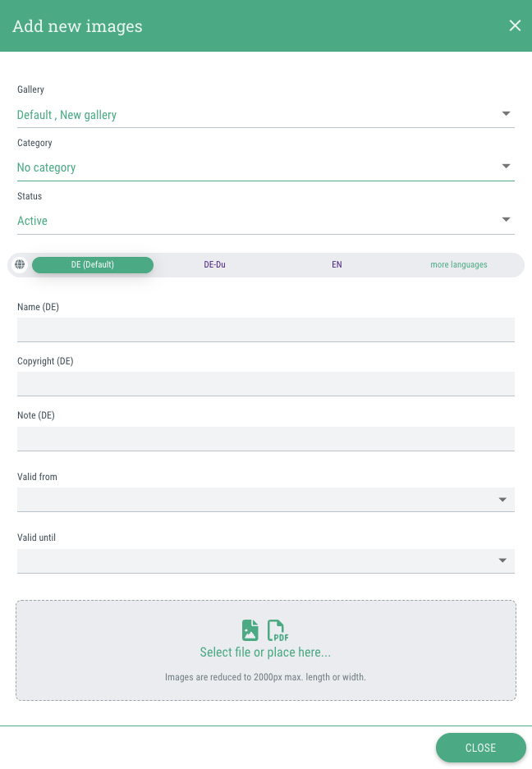The height and width of the screenshot is (769, 532).
Task: Focus the Copyright (DE) text field
Action: coord(265,384)
